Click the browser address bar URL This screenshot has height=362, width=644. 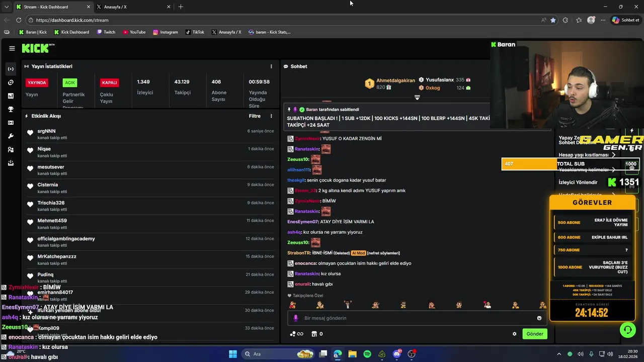[x=72, y=20]
